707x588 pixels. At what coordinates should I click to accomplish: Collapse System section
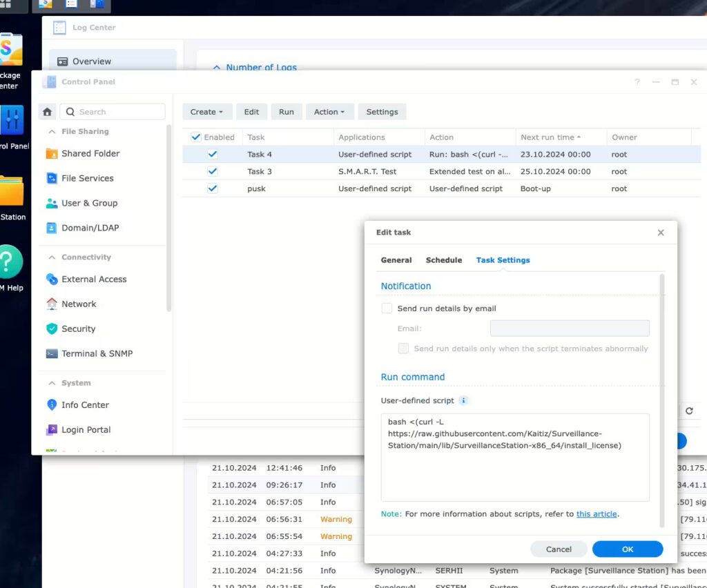click(52, 383)
